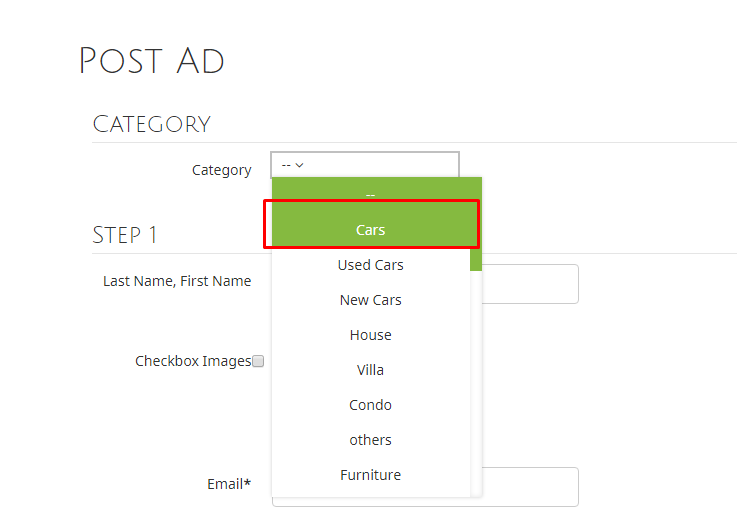Click the Category field label
Screen dimensions: 737x512
(x=221, y=170)
